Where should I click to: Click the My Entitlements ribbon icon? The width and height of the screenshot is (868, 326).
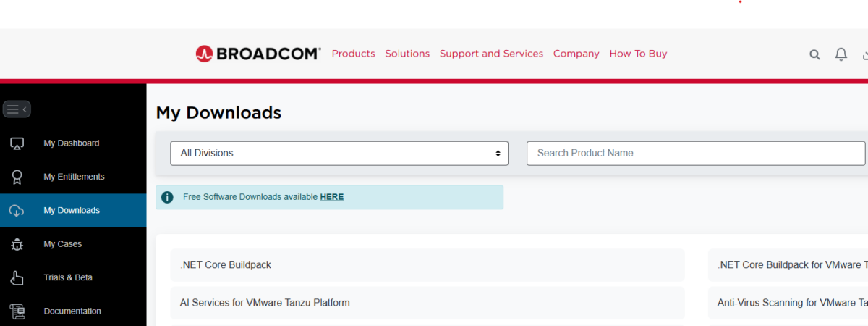point(17,177)
